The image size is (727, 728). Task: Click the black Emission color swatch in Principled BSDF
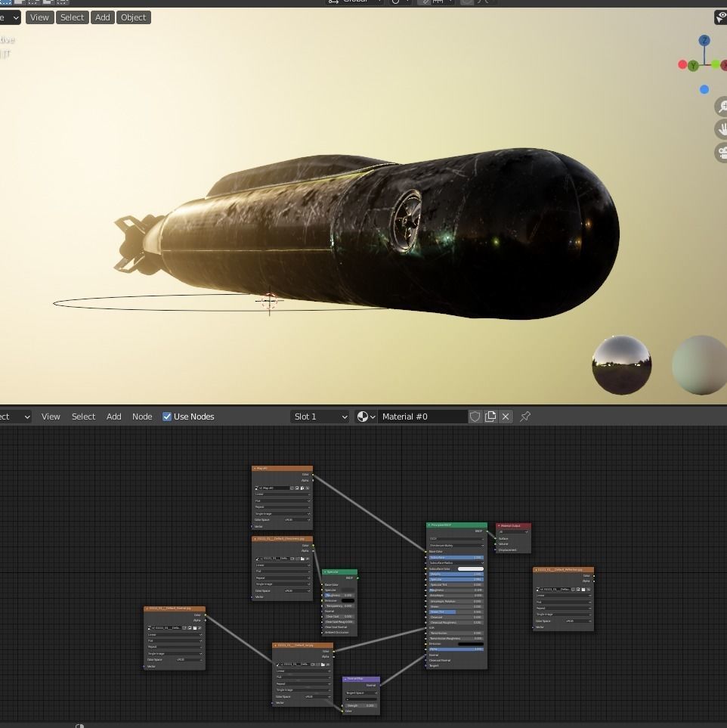point(471,644)
